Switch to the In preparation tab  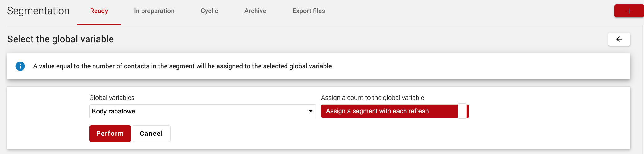click(154, 11)
